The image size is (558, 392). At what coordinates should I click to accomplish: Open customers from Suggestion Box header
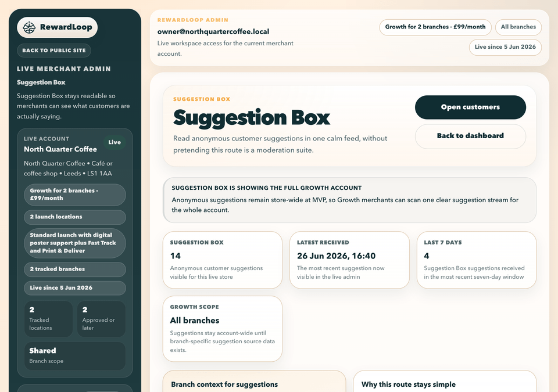click(x=470, y=107)
